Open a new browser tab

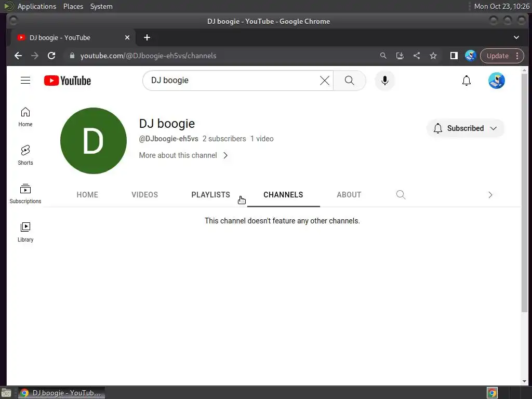(x=147, y=37)
